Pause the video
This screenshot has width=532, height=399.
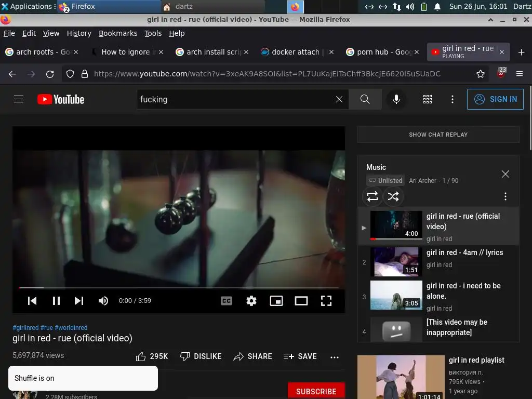point(56,301)
